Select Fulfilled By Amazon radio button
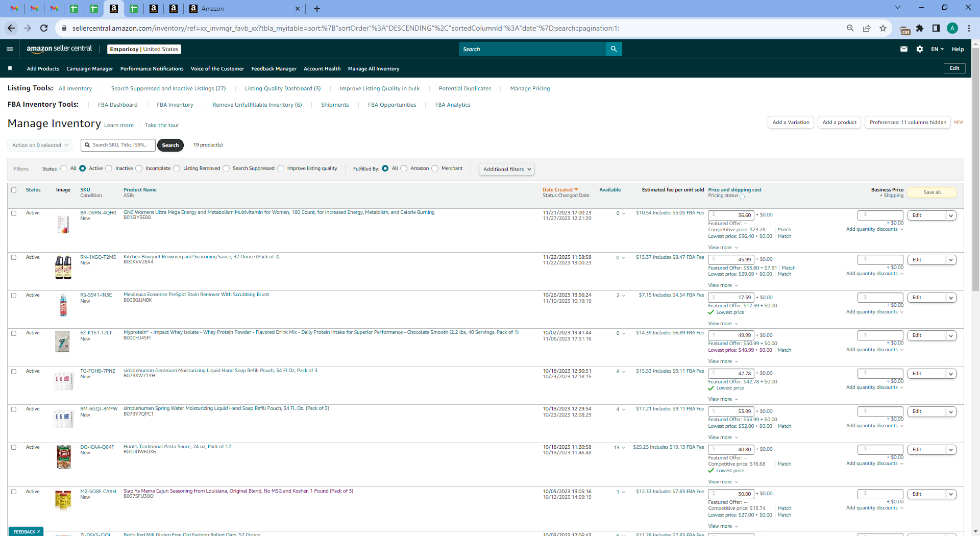This screenshot has width=980, height=536. point(404,168)
